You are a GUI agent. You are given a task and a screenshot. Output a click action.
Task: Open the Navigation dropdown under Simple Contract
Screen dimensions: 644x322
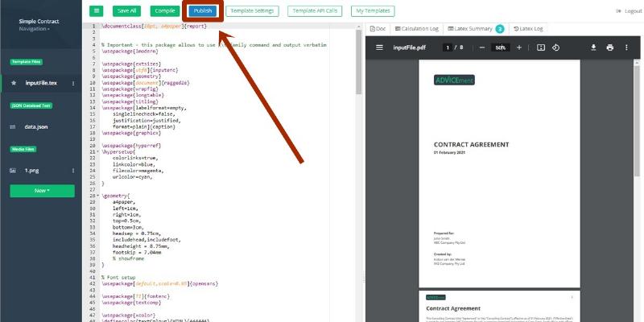pos(34,29)
